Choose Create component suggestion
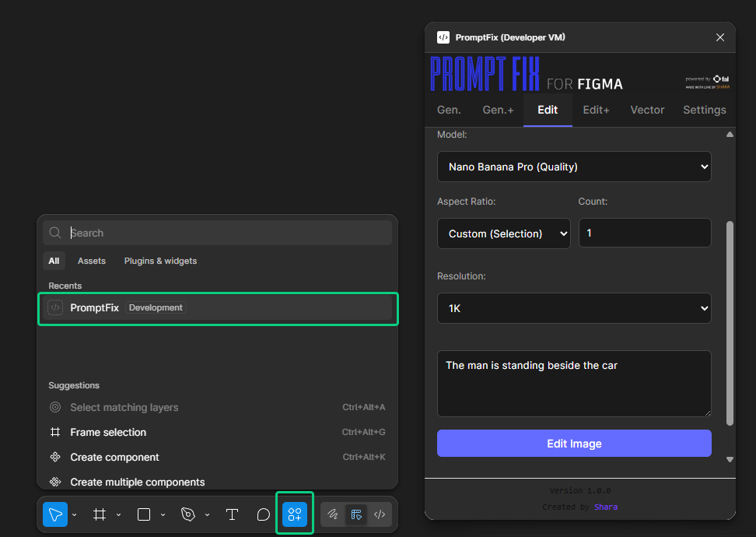The image size is (756, 537). 218,457
